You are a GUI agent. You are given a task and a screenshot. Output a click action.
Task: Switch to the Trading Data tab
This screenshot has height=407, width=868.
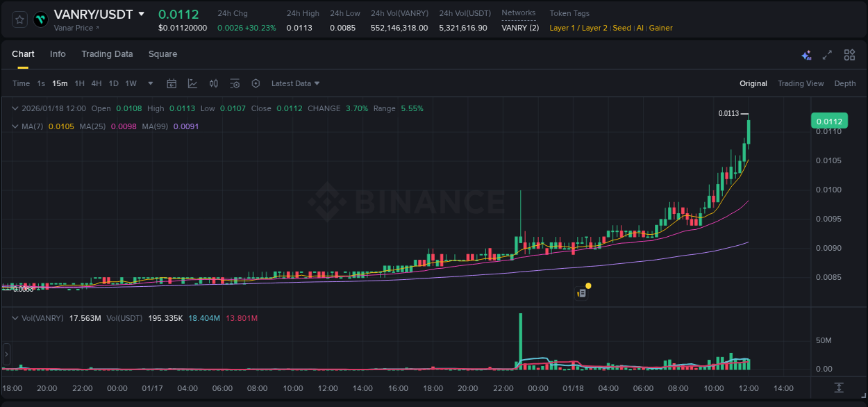[x=107, y=53]
